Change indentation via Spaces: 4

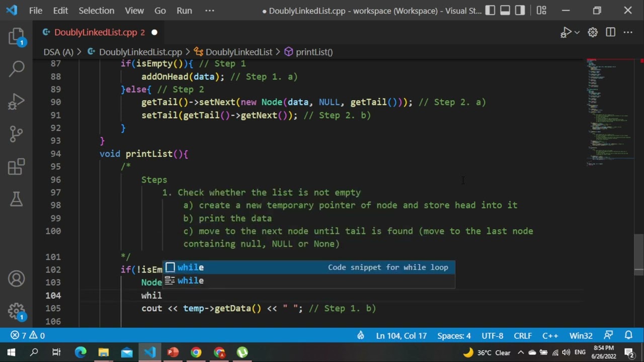pos(454,335)
